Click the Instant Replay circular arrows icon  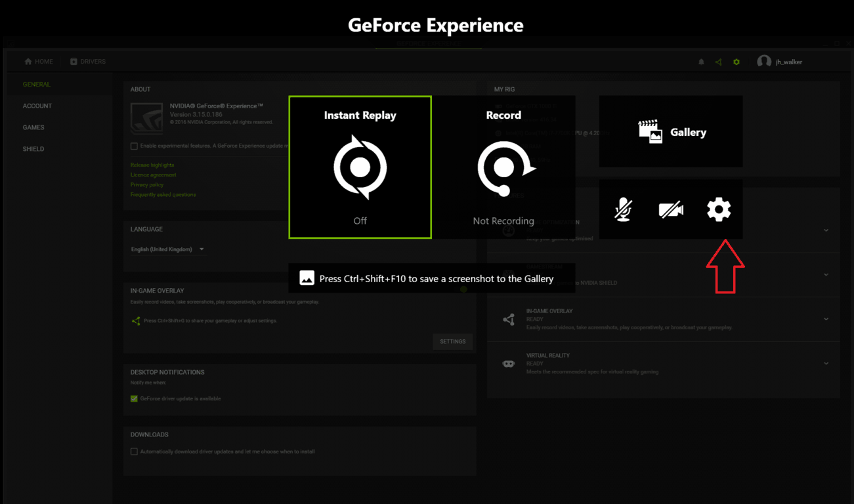[x=360, y=167]
